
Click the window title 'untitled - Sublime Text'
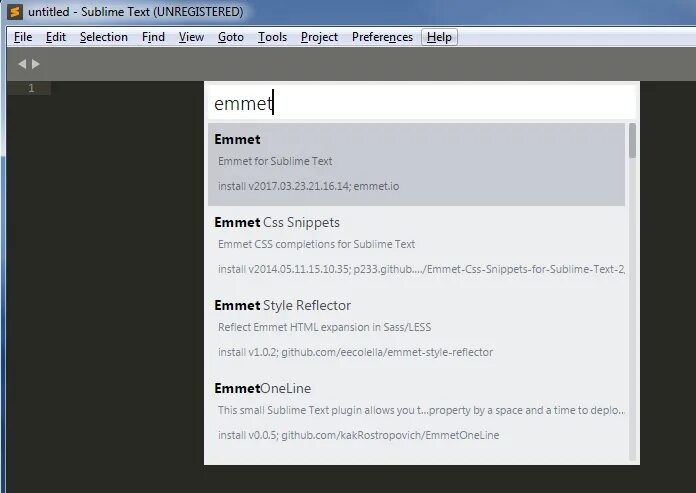click(x=135, y=12)
